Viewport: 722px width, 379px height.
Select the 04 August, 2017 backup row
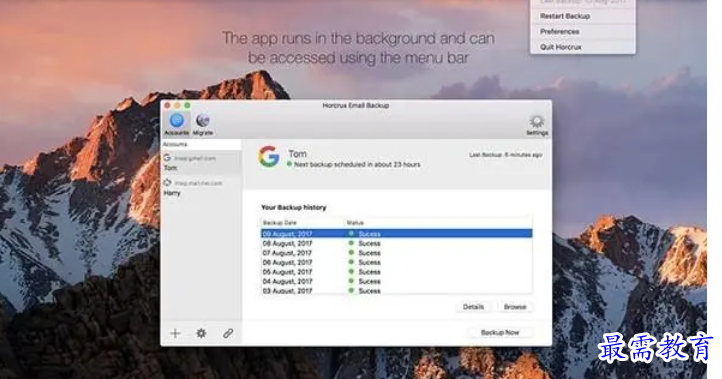tap(396, 281)
